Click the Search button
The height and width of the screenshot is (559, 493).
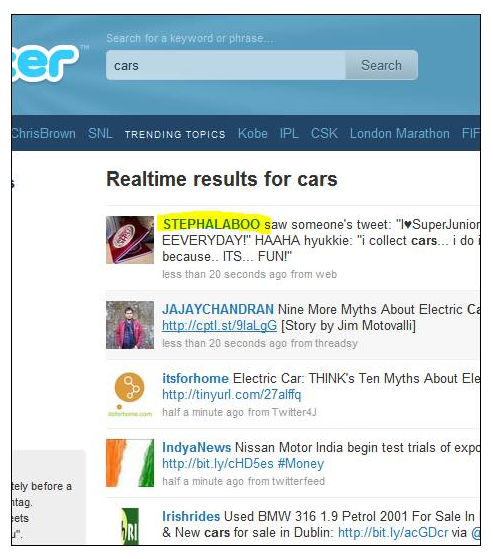(x=381, y=65)
